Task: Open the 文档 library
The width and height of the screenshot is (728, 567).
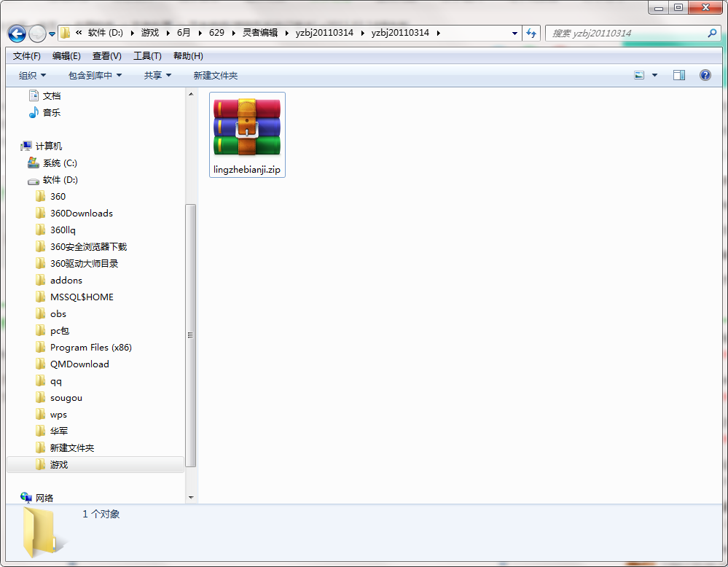Action: pyautogui.click(x=44, y=95)
